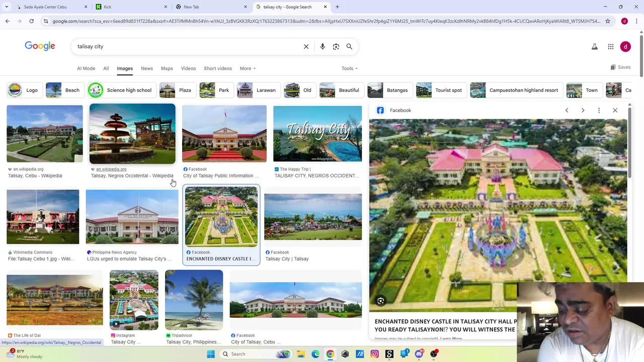
Task: Select AI Mode search tab
Action: (x=86, y=68)
